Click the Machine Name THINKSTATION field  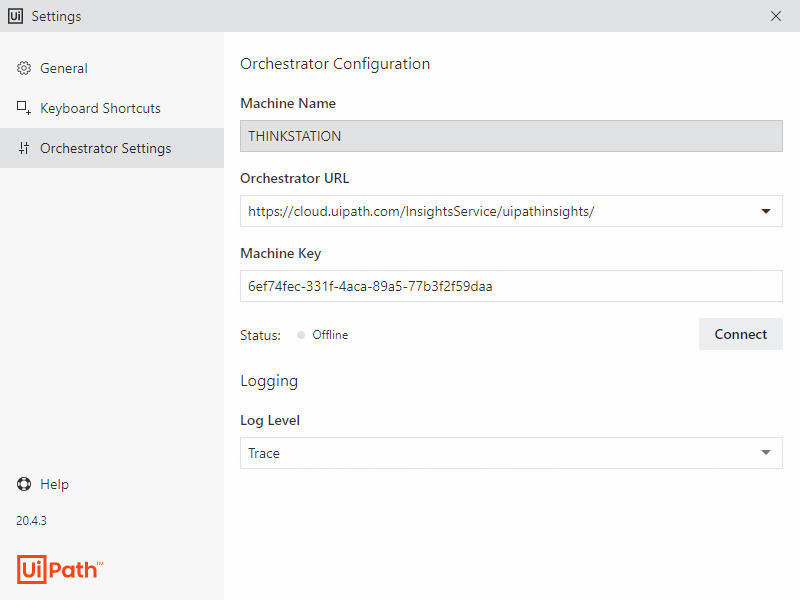510,136
